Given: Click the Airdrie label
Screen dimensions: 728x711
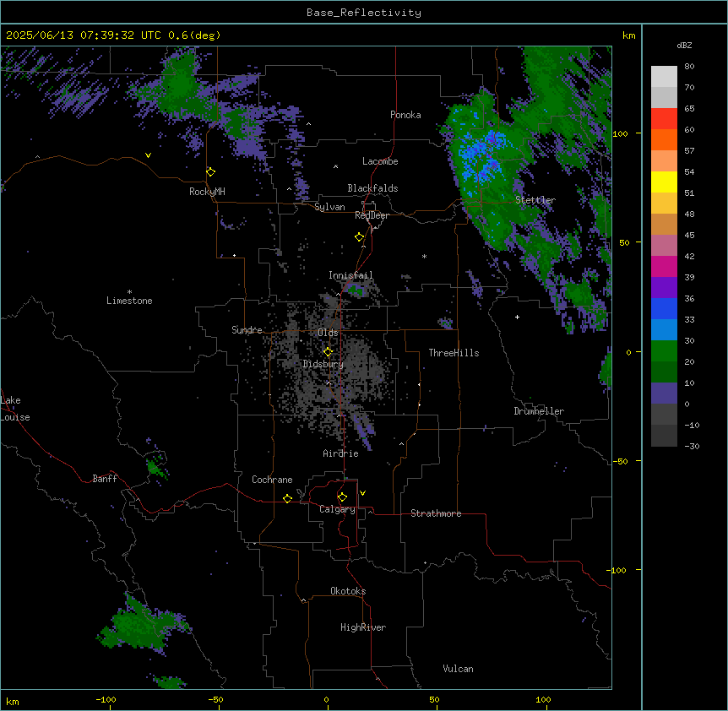Looking at the screenshot, I should pos(341,453).
